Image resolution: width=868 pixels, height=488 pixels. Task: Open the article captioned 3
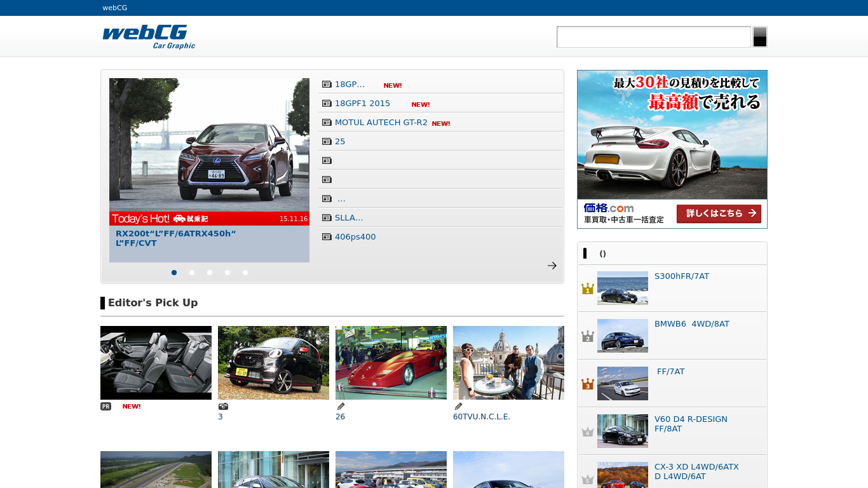[x=220, y=417]
